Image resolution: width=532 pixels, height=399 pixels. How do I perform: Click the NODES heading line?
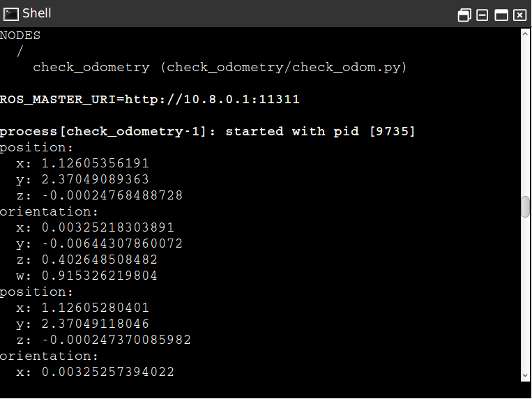(x=20, y=36)
